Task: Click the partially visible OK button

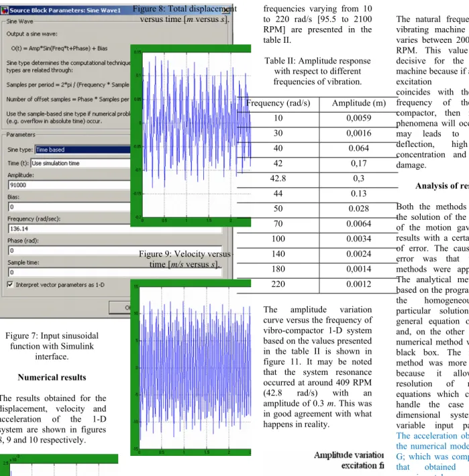Action: 119,308
